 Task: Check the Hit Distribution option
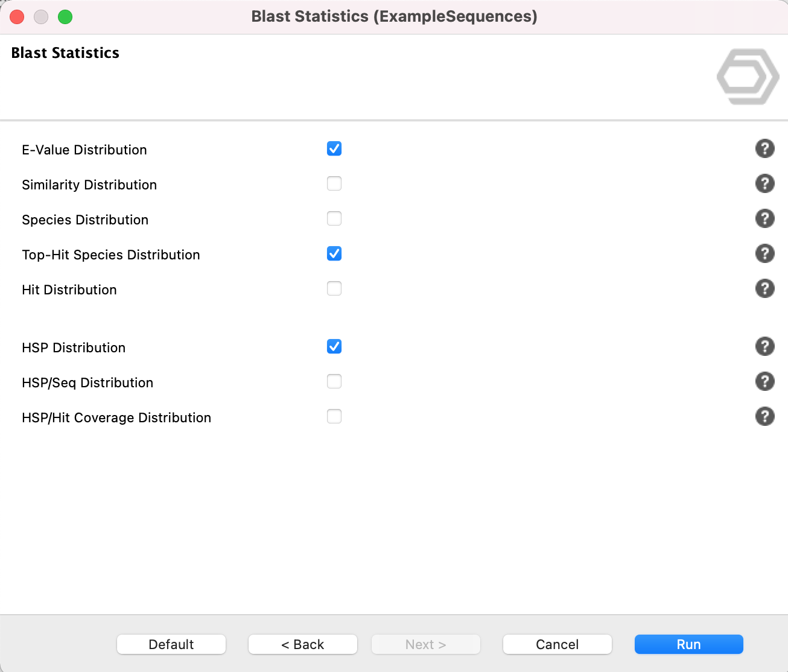coord(334,288)
